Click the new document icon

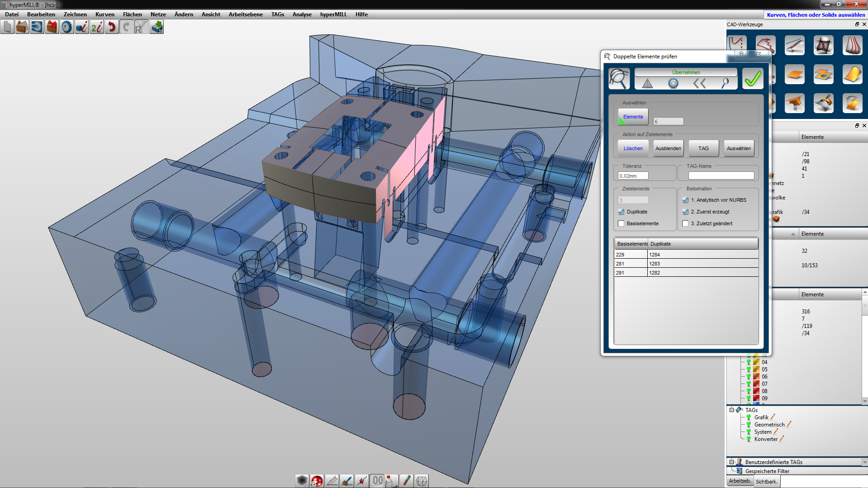click(7, 27)
